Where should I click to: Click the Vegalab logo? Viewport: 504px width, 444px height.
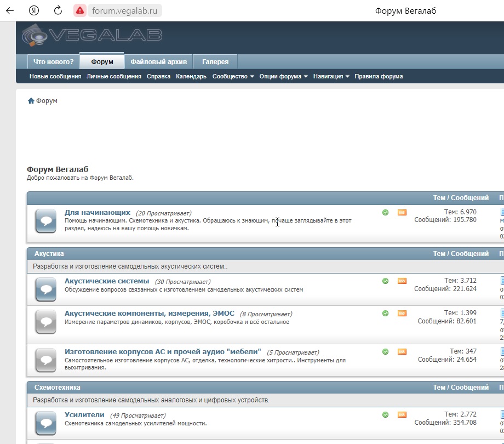[92, 35]
